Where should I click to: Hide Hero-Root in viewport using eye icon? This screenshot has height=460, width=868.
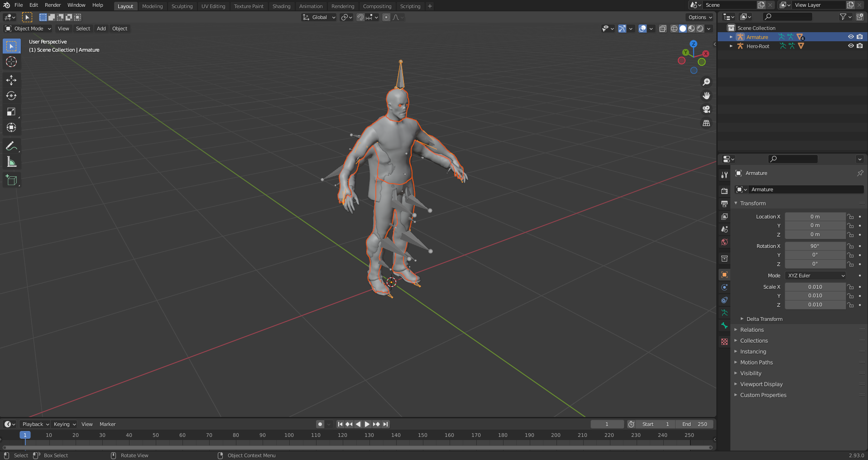pyautogui.click(x=851, y=46)
